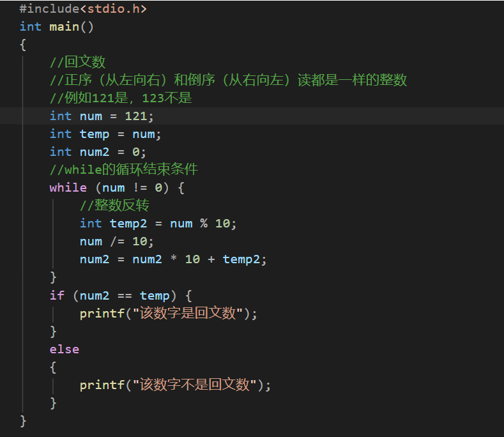Click the #include<stdio.h> line

pos(83,9)
